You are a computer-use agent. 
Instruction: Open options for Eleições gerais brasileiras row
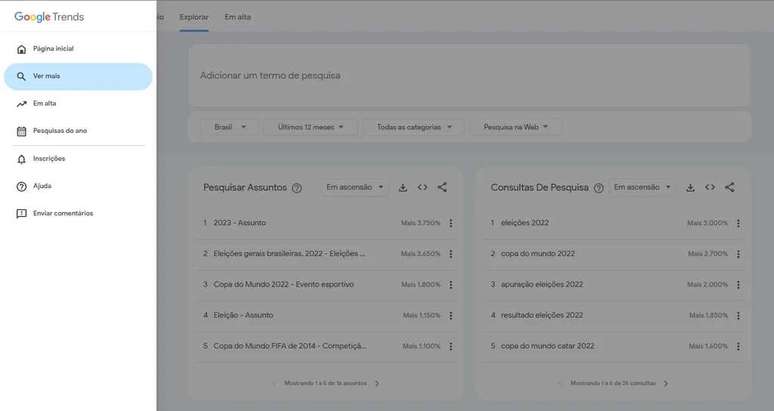coord(451,254)
